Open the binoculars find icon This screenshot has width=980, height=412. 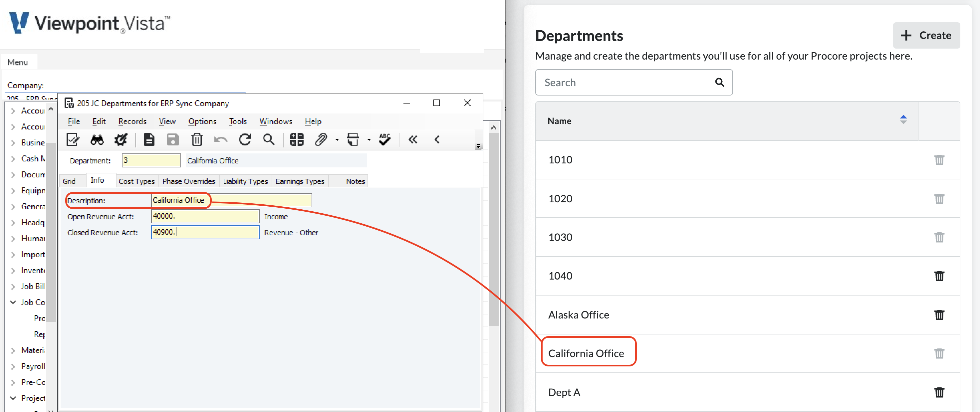point(97,140)
